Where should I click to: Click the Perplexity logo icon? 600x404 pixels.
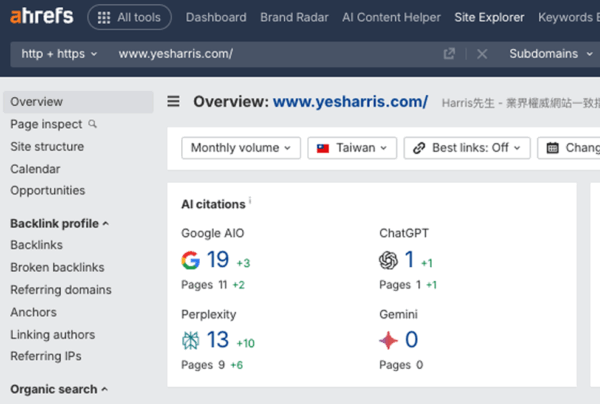point(191,340)
